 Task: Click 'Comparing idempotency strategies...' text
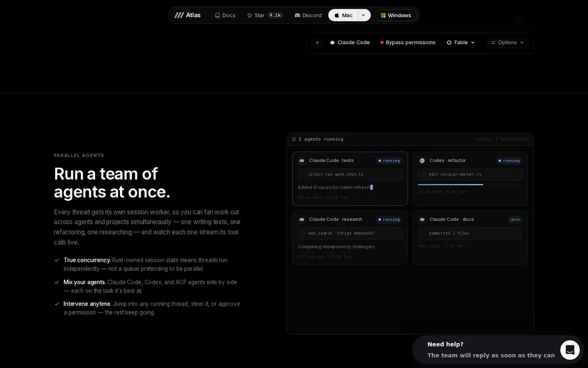(x=338, y=246)
